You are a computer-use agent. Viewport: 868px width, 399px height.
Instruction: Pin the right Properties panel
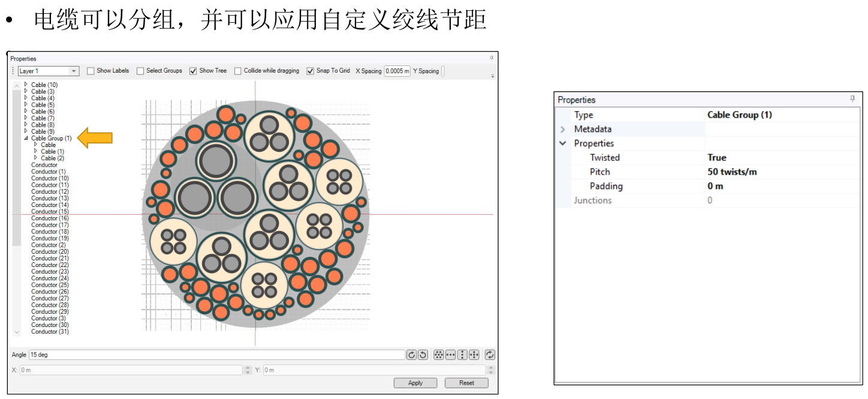(x=852, y=99)
